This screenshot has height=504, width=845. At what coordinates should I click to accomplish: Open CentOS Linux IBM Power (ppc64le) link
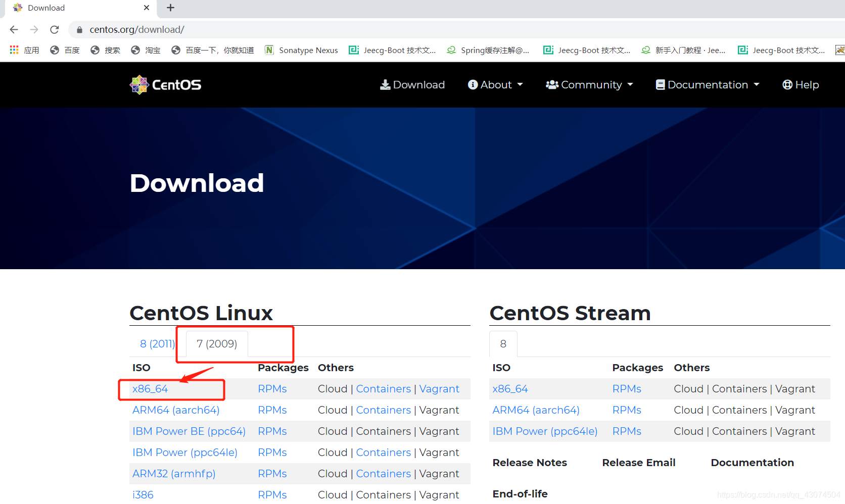click(185, 452)
